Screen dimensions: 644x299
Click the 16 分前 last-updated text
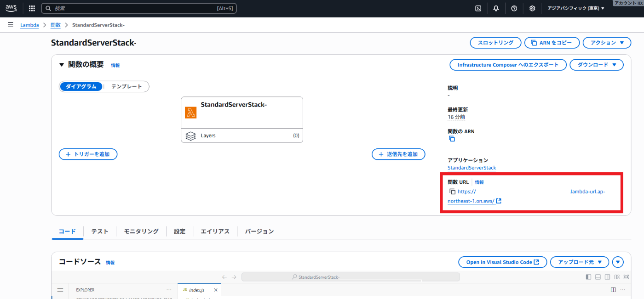tap(456, 117)
